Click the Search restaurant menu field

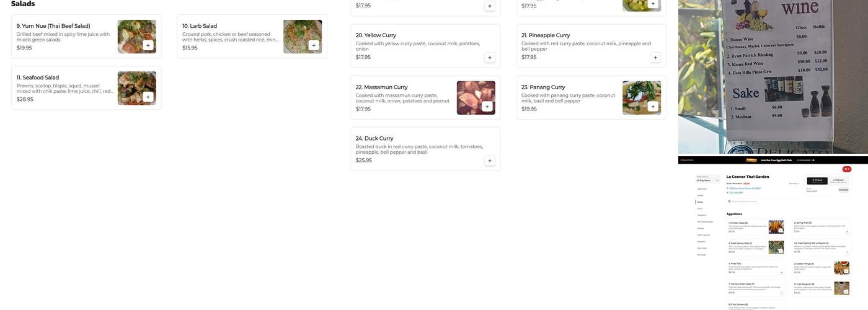coord(763,201)
